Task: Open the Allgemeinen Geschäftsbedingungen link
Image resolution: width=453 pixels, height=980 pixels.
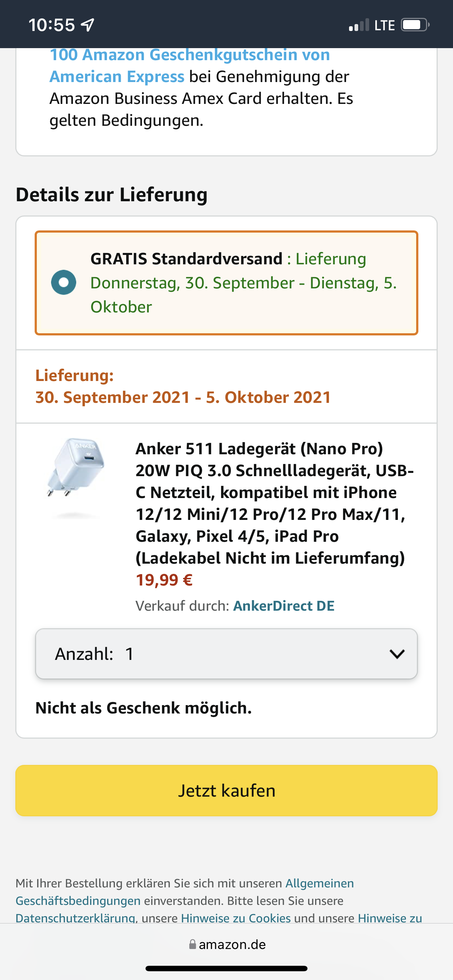Action: [x=185, y=892]
